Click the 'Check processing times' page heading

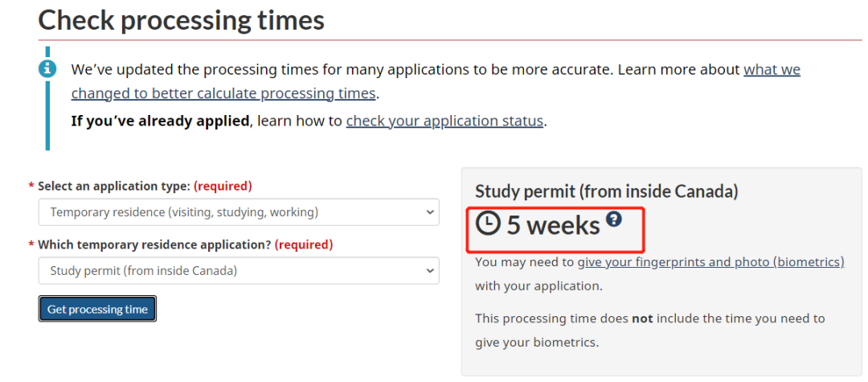[182, 19]
